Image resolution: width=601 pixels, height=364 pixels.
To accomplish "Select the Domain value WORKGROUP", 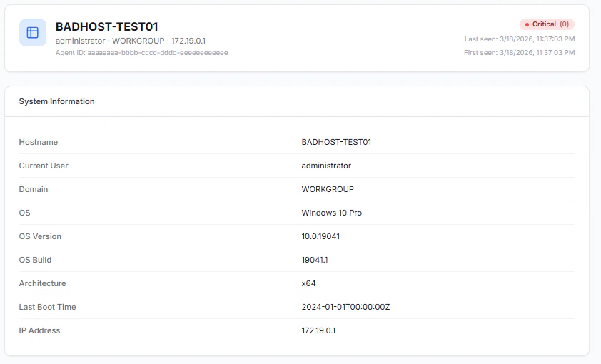I will (328, 189).
